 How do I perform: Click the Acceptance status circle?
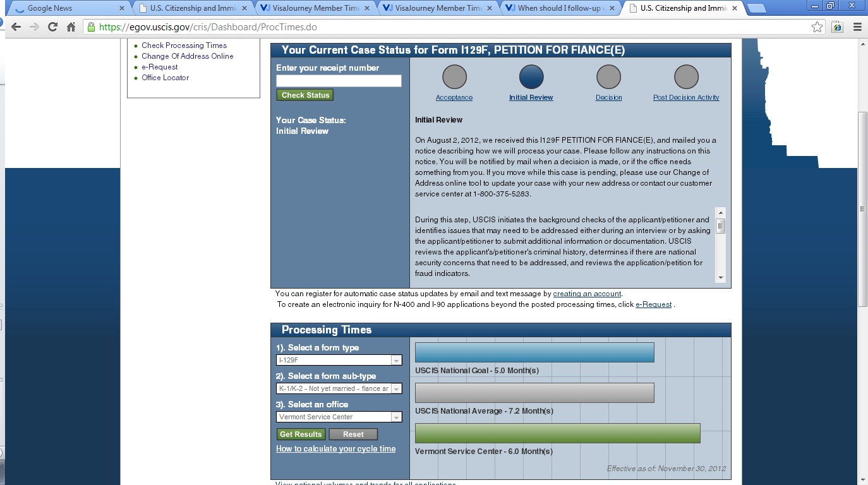pyautogui.click(x=454, y=77)
